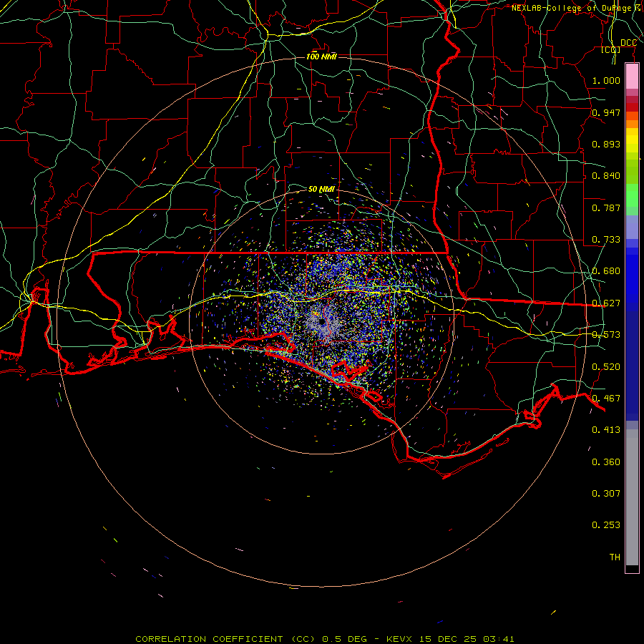Pick the gray color bar segment
This screenshot has width=644, height=644.
(x=632, y=497)
